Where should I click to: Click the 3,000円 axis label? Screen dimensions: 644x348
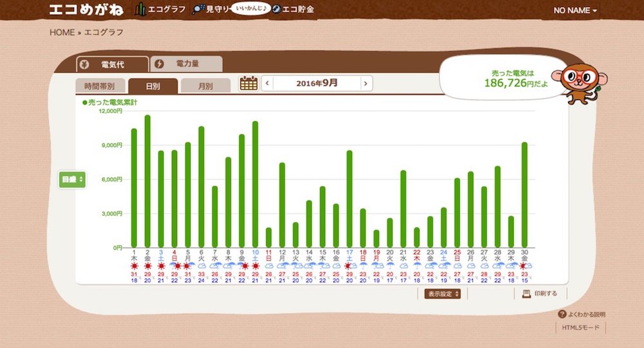point(111,214)
